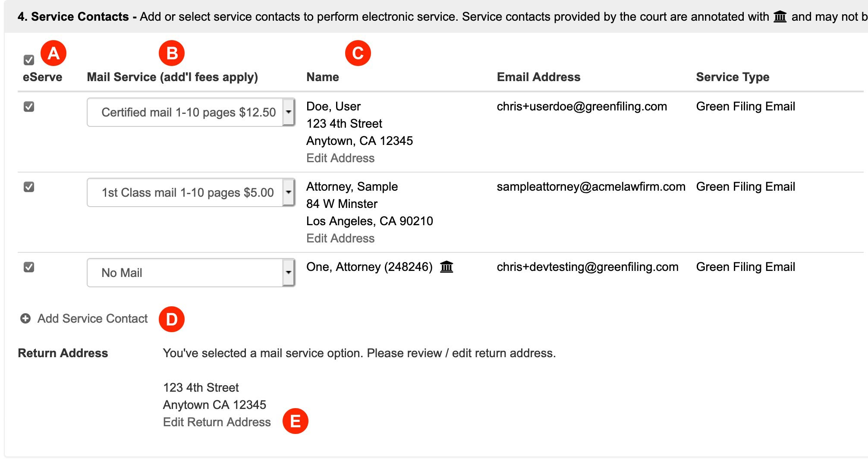Open the Certified mail 1-10 pages dropdown
Screen dimensions: 868x459
pos(191,112)
